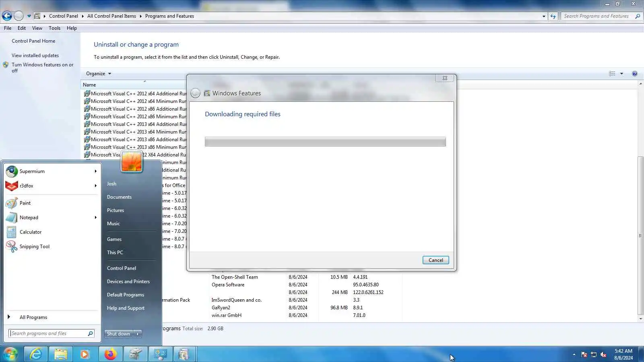
Task: Cancel the Windows Features download
Action: tap(436, 260)
